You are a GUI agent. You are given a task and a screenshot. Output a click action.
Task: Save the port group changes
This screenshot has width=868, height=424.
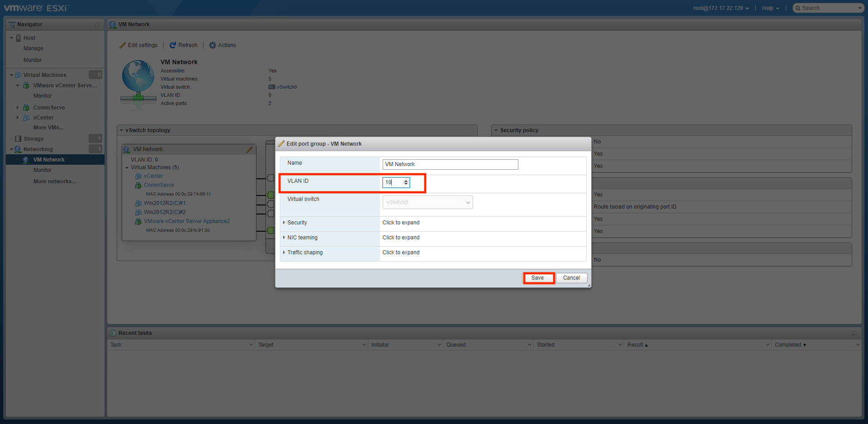[538, 278]
